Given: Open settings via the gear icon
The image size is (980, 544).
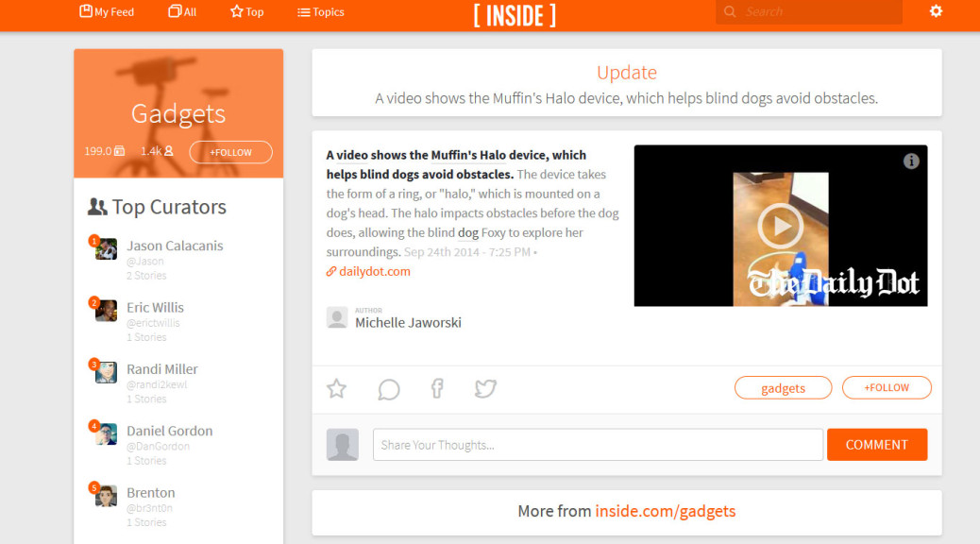Looking at the screenshot, I should point(936,11).
